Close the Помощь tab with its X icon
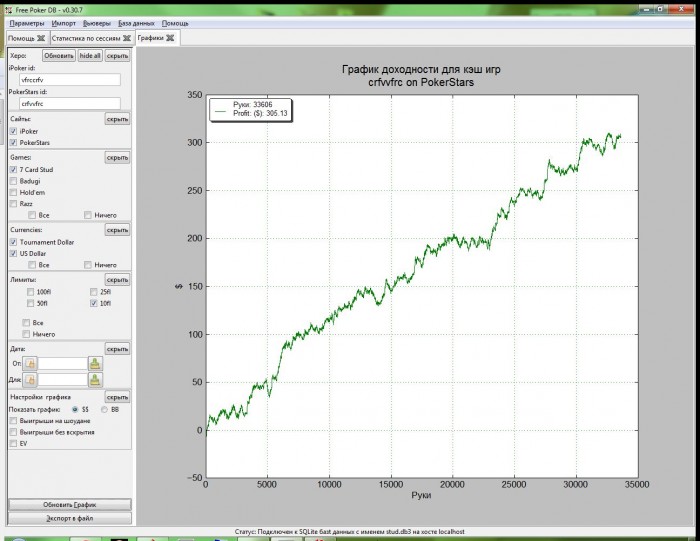This screenshot has width=700, height=541. [x=41, y=38]
